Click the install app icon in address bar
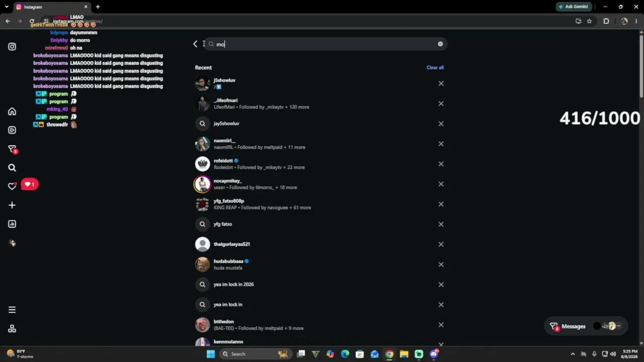644x362 pixels. (x=578, y=21)
